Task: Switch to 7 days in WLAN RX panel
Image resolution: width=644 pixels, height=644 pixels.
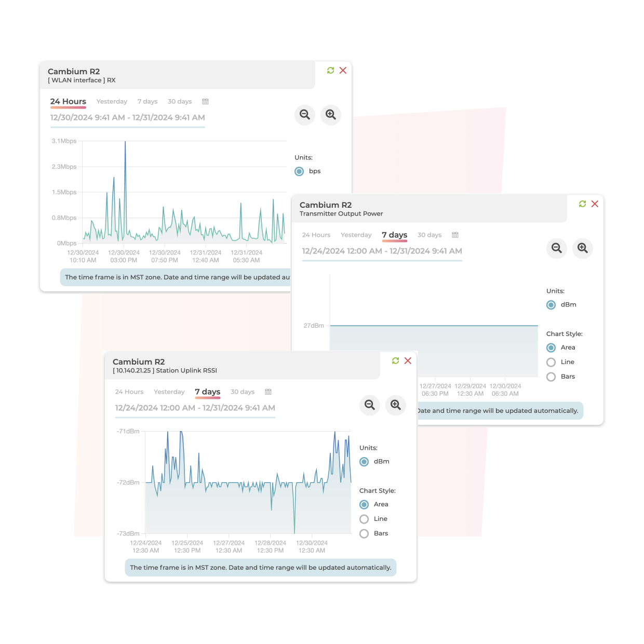Action: tap(147, 101)
